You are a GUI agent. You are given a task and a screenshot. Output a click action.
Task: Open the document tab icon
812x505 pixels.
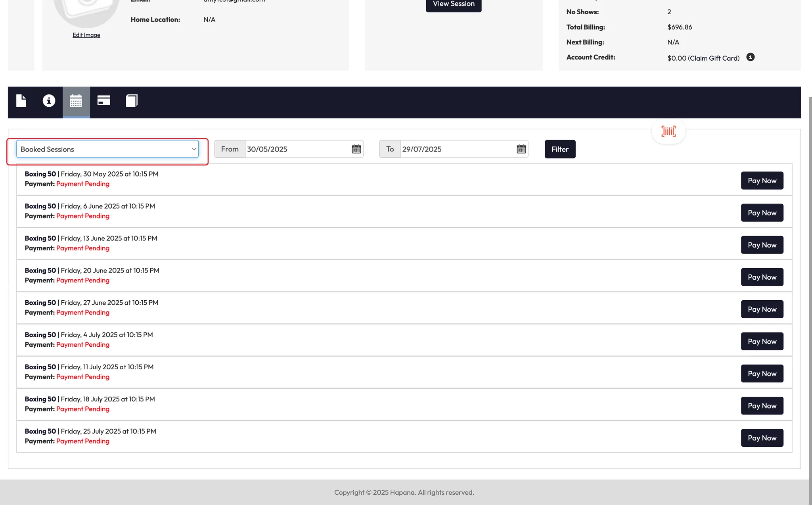click(x=21, y=101)
